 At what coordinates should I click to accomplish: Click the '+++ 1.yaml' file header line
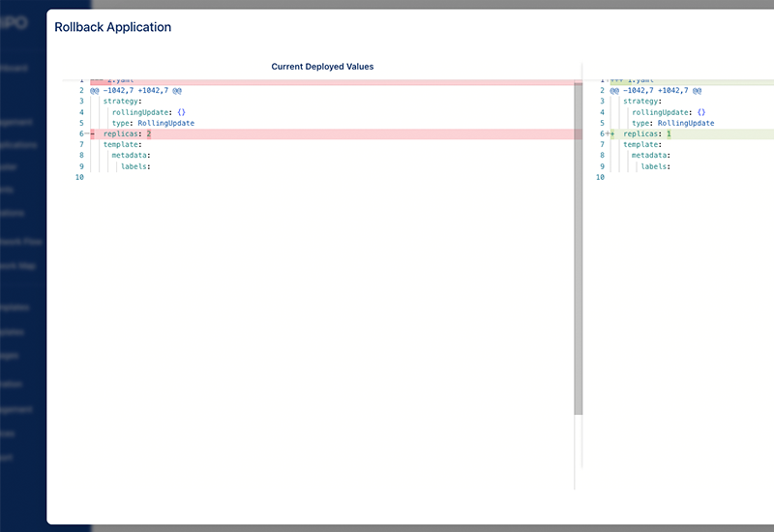(x=632, y=80)
